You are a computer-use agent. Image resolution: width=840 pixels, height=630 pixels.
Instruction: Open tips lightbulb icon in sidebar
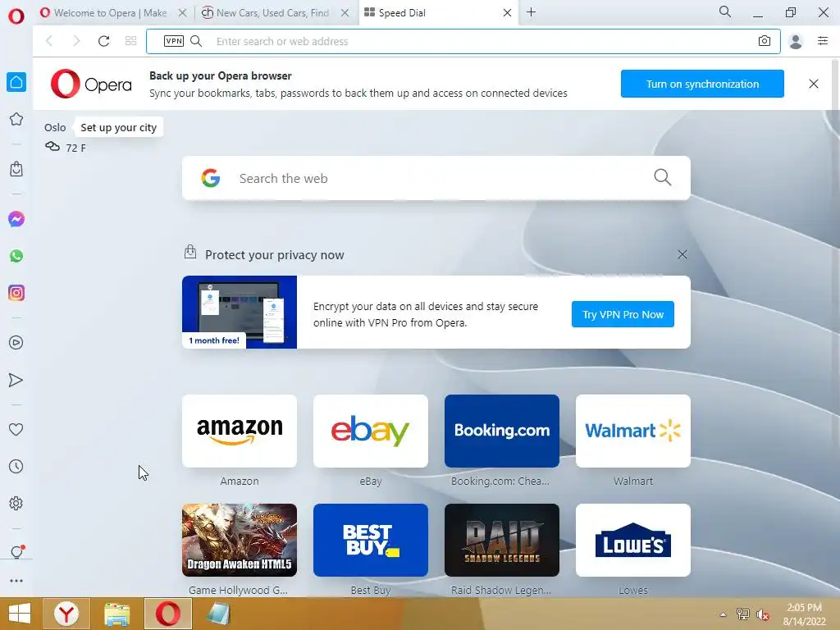(17, 551)
